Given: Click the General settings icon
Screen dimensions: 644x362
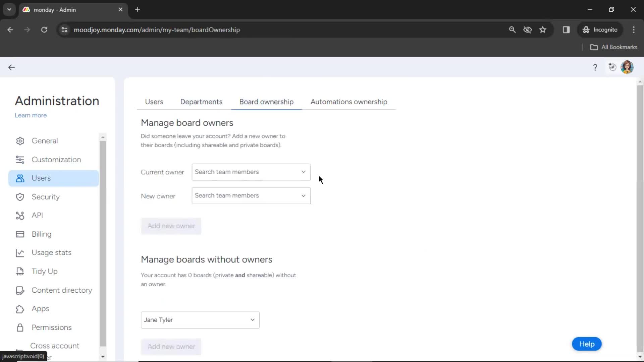Looking at the screenshot, I should (20, 140).
